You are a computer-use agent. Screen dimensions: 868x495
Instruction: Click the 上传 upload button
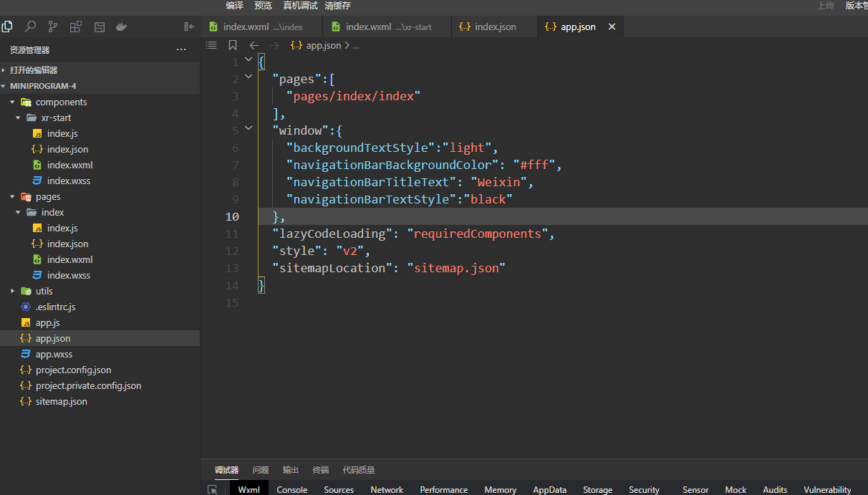[826, 6]
